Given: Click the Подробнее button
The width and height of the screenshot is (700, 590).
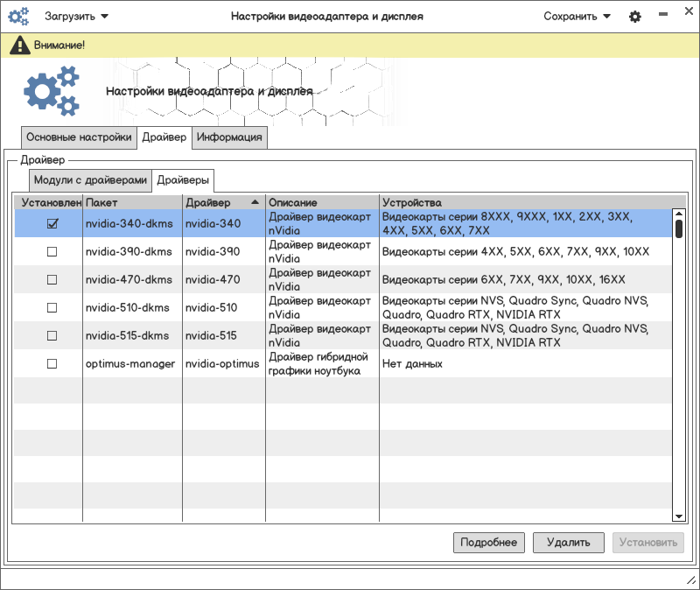Looking at the screenshot, I should point(489,543).
